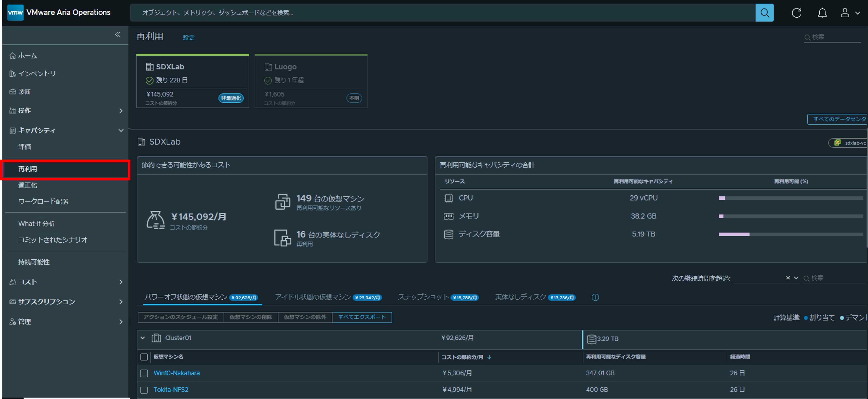
Task: Open What-If 分析 page
Action: click(36, 224)
